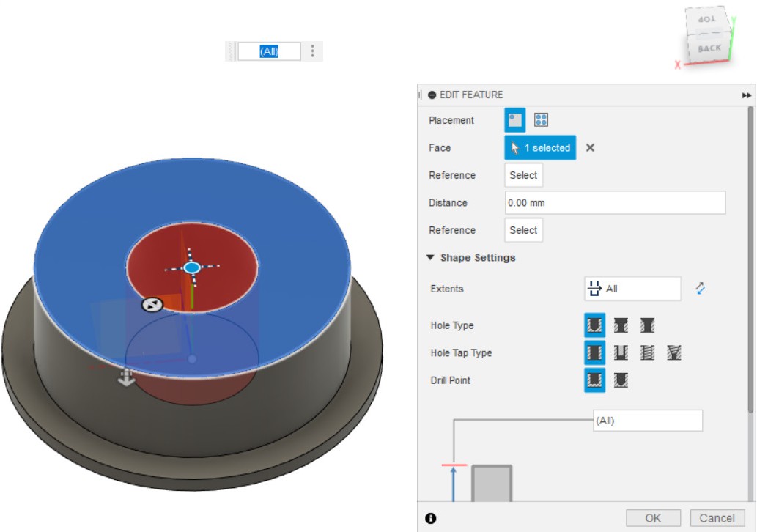Choose multiple holes placement icon
Viewport: 757px width, 532px height.
click(x=542, y=120)
